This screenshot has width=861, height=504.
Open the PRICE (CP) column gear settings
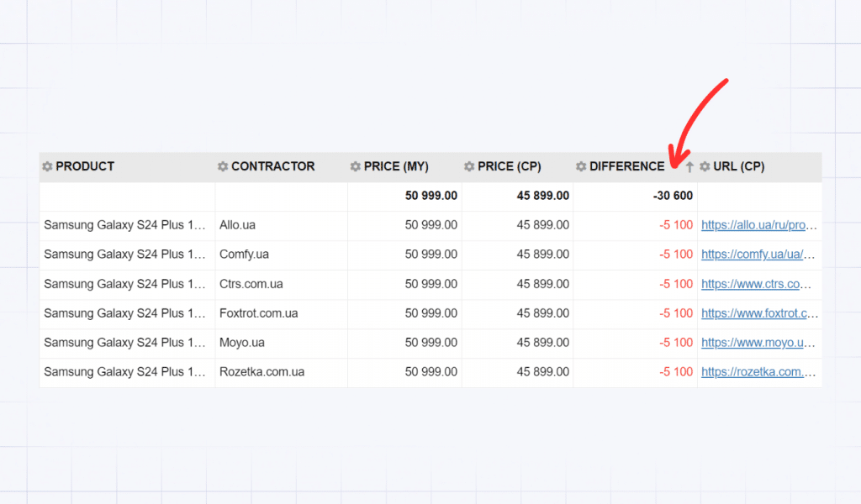[469, 166]
